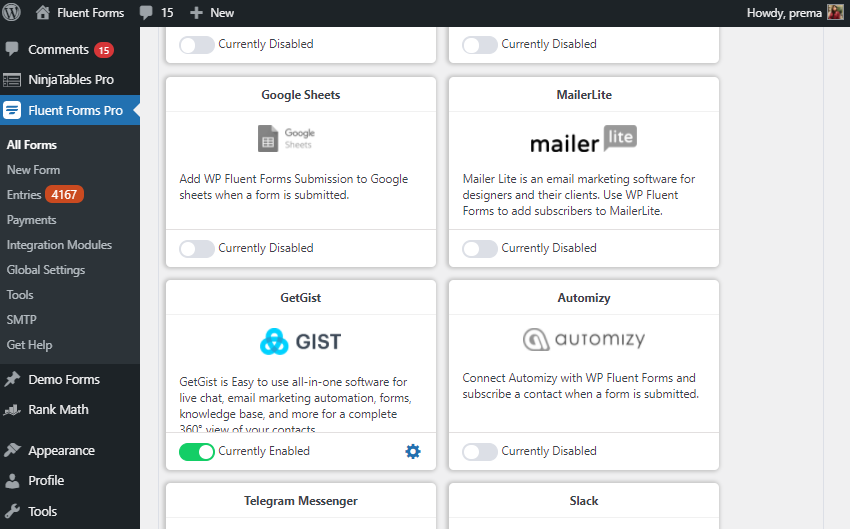Click the GetGist card title

click(x=301, y=298)
